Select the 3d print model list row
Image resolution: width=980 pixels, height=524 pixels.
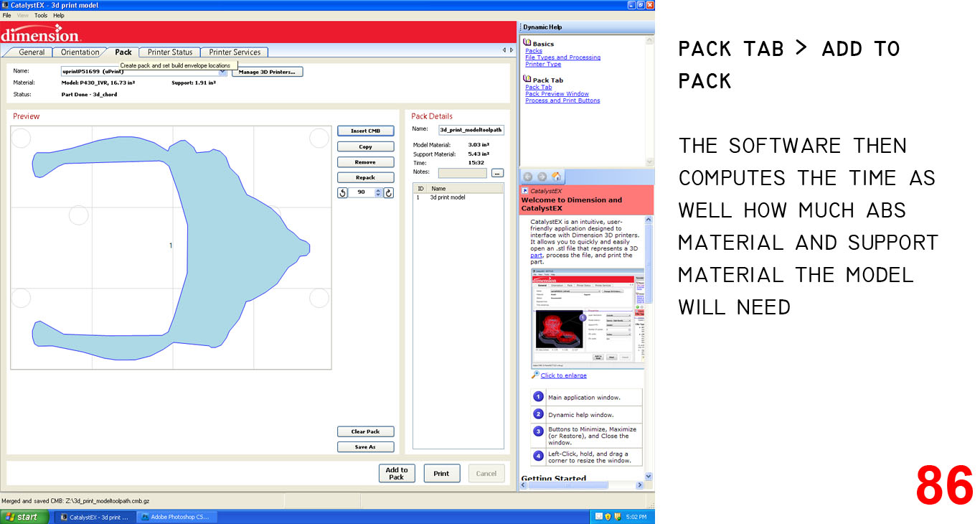pos(458,197)
